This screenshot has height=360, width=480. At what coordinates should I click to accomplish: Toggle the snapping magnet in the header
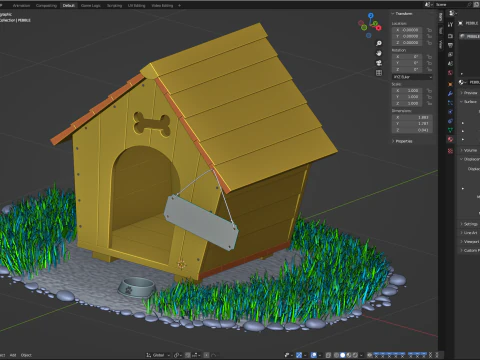tap(188, 355)
